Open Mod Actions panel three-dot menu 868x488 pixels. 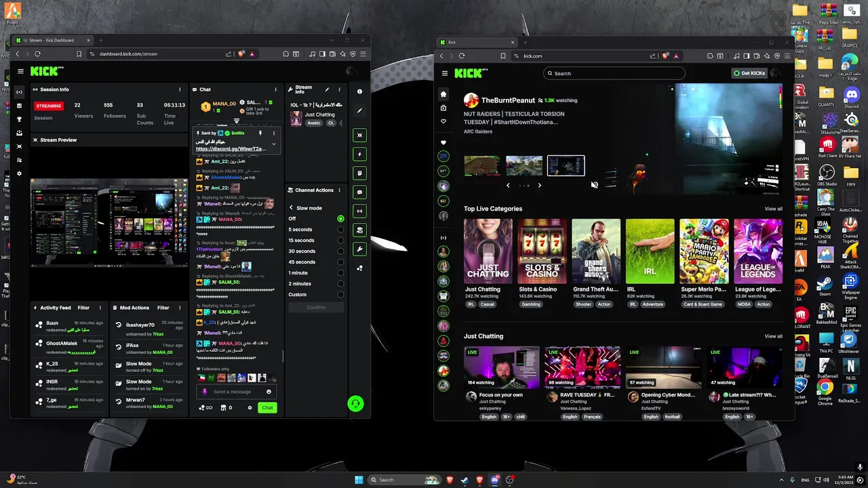180,308
